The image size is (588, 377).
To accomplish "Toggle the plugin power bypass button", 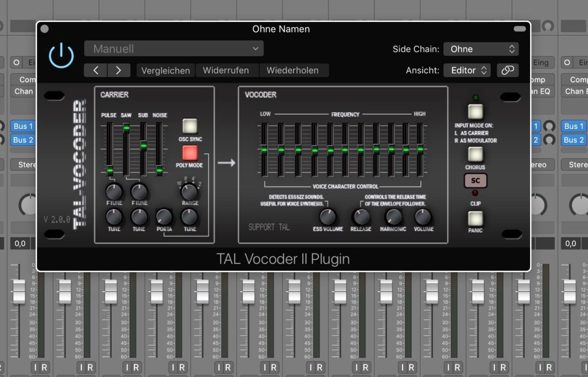I will tap(61, 56).
